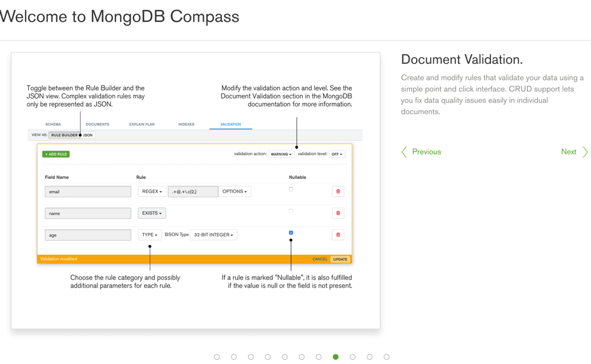Select the active green pagination dot
The width and height of the screenshot is (591, 364).
tap(336, 357)
